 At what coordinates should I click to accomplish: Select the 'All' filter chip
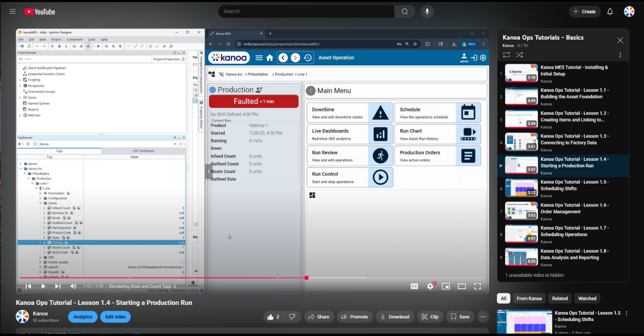tap(503, 298)
